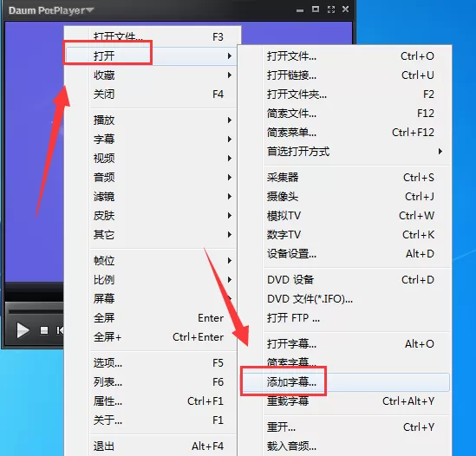Click the stop button in PotPlayer
Screen dimensions: 476x456
coord(44,330)
